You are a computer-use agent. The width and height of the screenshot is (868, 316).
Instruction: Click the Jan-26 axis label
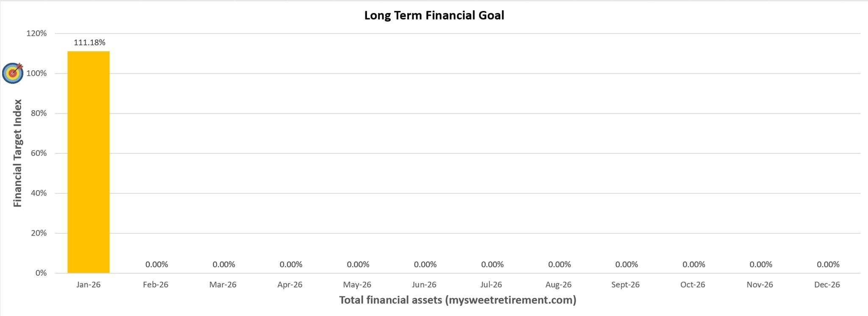(x=89, y=285)
